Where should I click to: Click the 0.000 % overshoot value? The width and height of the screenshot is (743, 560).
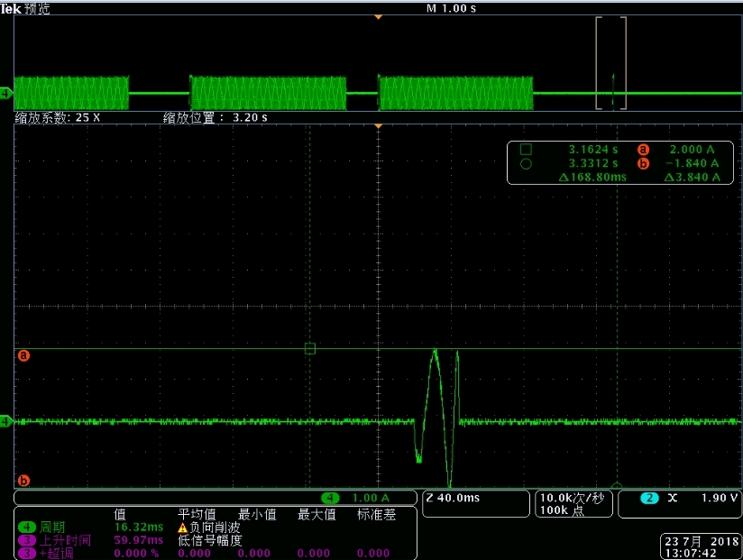(x=136, y=554)
